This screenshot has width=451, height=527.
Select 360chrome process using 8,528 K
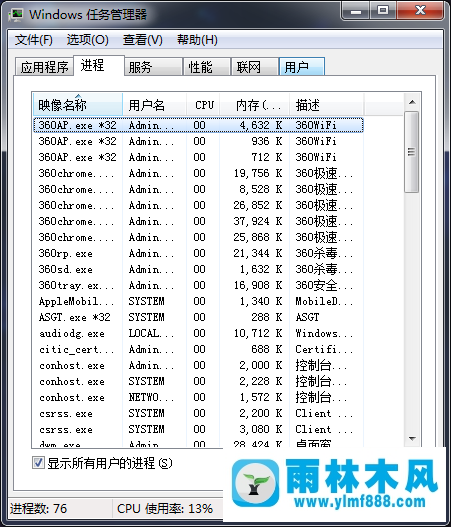coord(198,189)
